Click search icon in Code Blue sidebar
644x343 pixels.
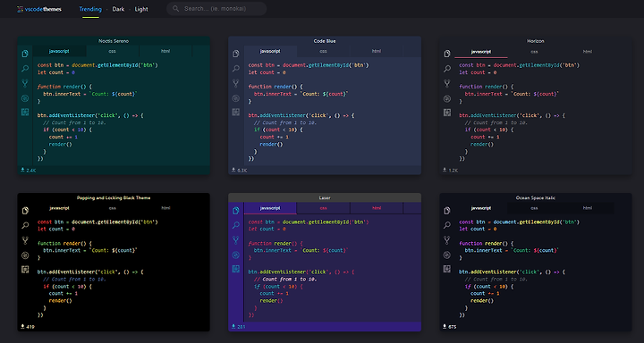pos(236,69)
